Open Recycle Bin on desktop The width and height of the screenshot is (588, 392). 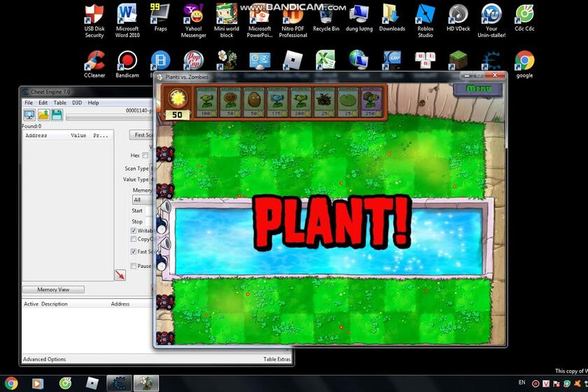326,17
